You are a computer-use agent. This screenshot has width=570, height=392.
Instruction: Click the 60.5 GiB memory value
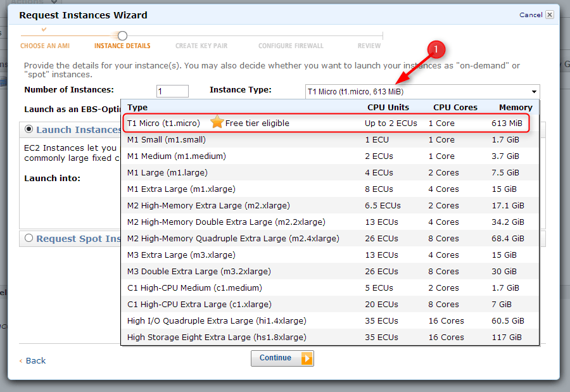[x=508, y=320]
